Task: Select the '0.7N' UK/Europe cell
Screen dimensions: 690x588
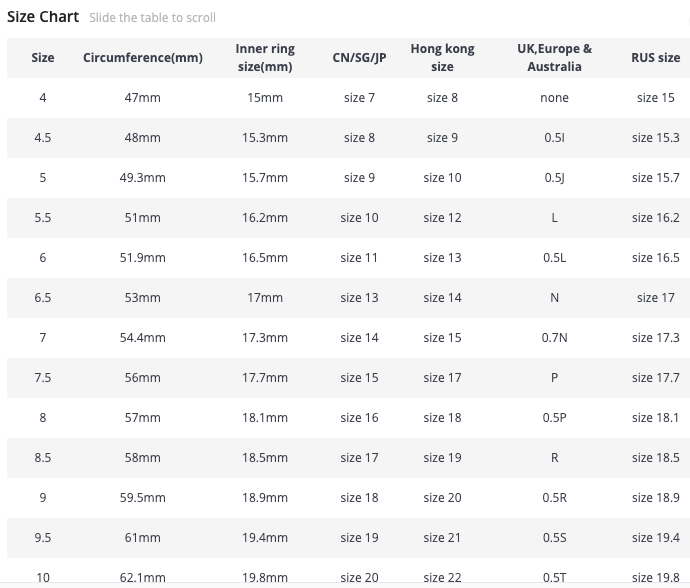Action: (554, 338)
